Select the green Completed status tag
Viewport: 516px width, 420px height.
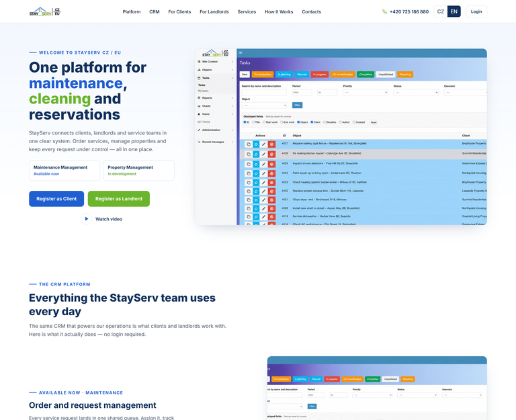pos(365,75)
